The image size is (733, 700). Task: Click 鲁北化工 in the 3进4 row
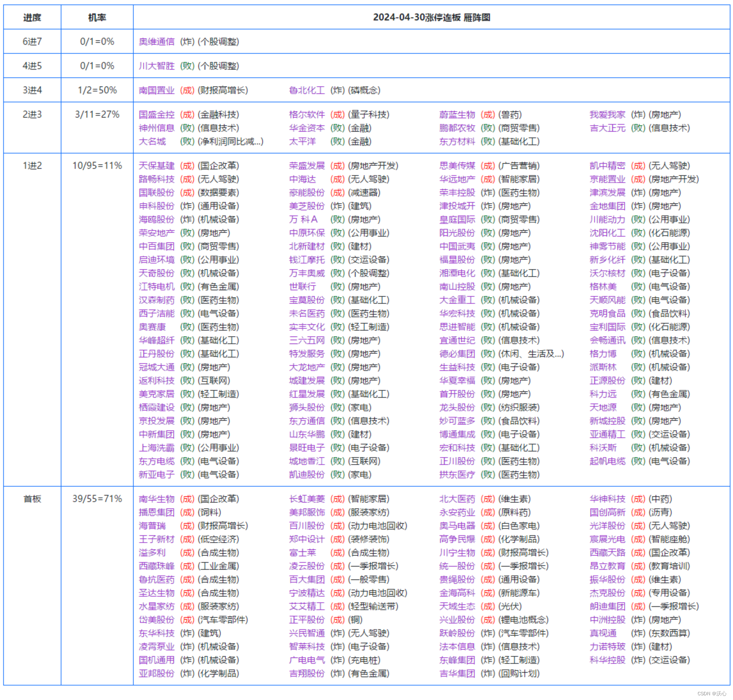(x=307, y=90)
